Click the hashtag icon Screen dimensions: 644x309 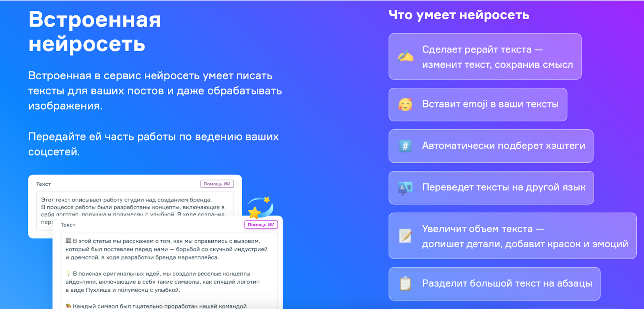[x=405, y=146]
